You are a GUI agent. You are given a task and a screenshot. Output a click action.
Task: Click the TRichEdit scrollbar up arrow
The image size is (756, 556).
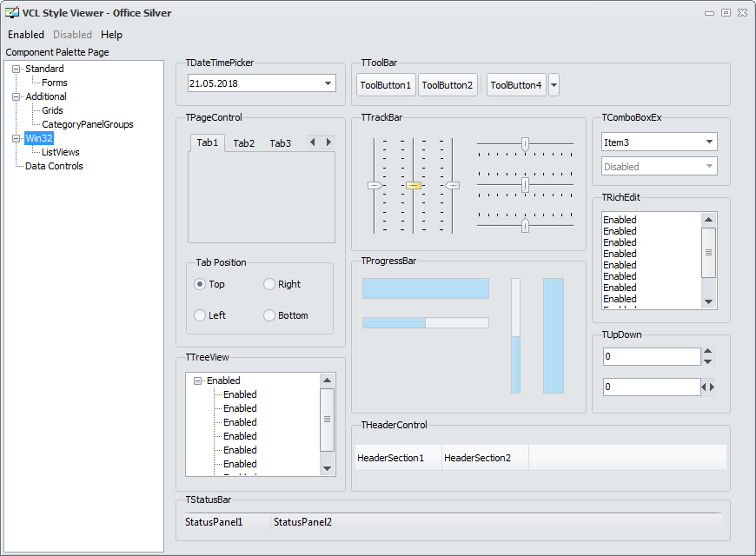[x=708, y=220]
